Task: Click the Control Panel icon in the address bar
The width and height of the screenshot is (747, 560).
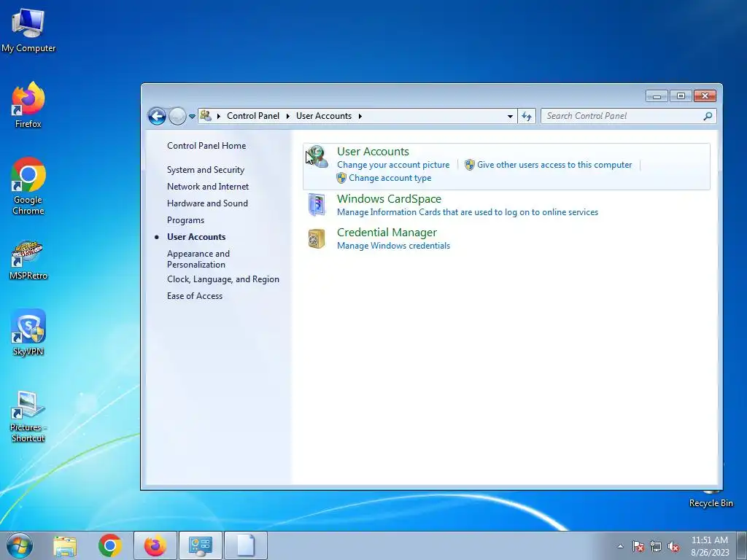Action: (x=206, y=116)
